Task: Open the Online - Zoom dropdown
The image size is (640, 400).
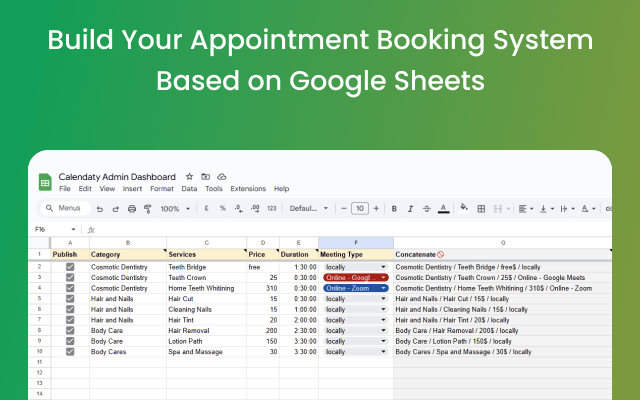Action: click(383, 288)
